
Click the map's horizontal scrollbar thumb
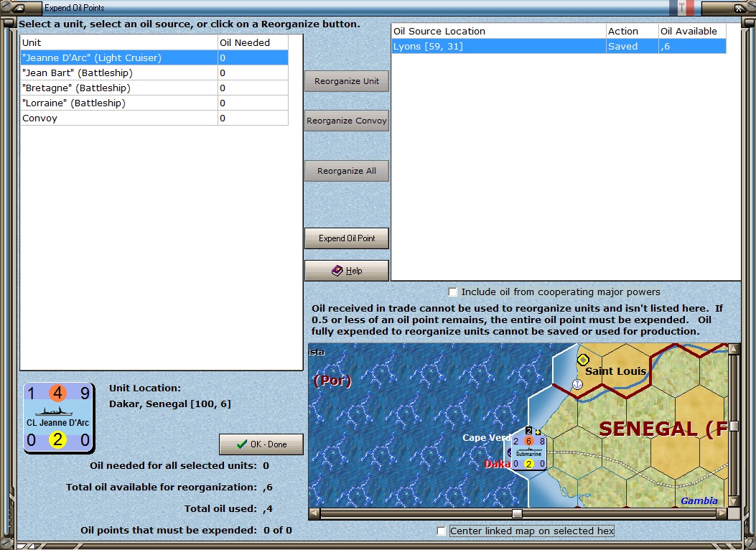click(x=517, y=513)
